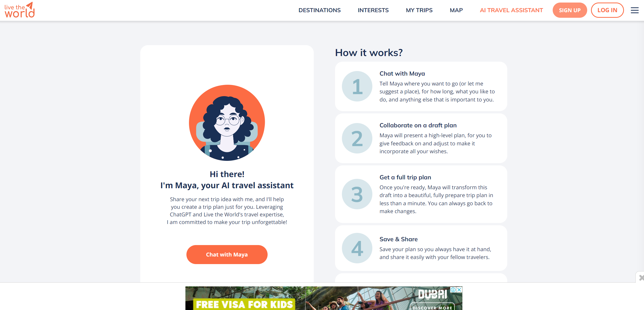Start the Chat with Maya button
The height and width of the screenshot is (310, 644).
[x=227, y=254]
